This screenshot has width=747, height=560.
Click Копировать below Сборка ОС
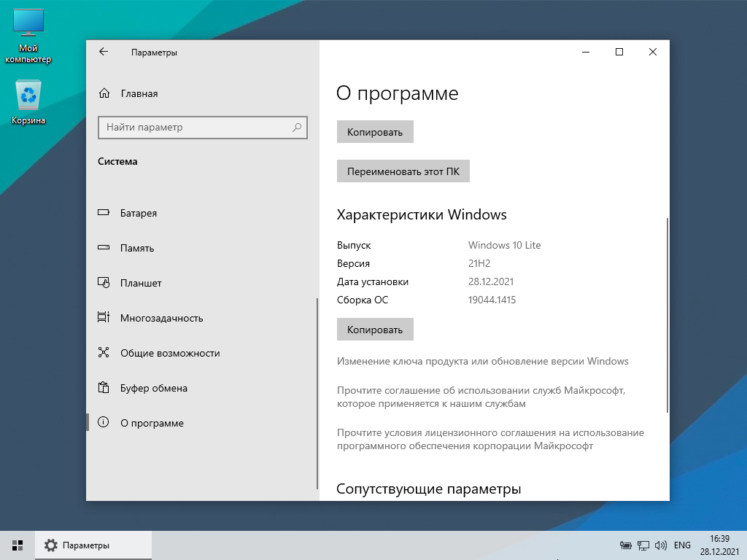coord(375,330)
